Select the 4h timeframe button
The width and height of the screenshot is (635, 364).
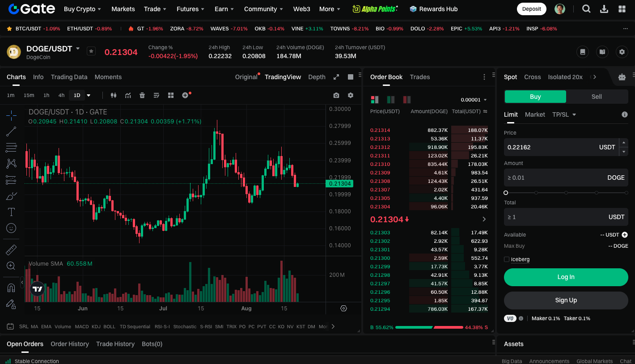(61, 95)
